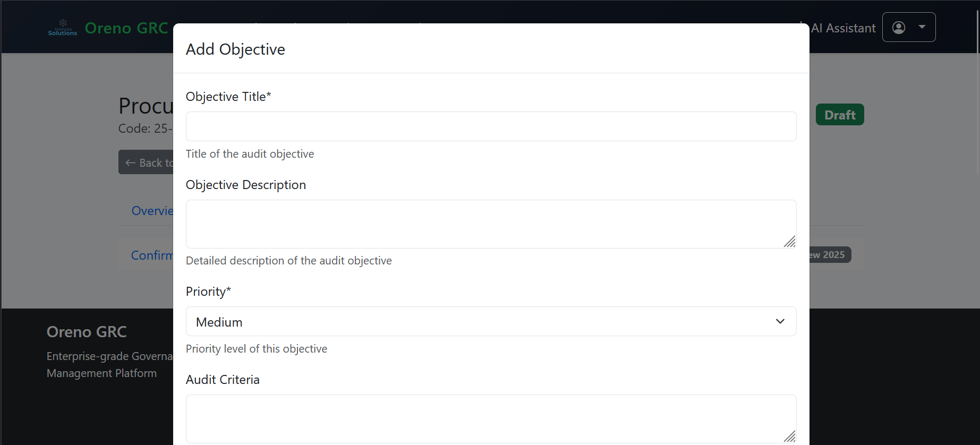980x445 pixels.
Task: Open the Priority dropdown showing Medium
Action: coord(491,321)
